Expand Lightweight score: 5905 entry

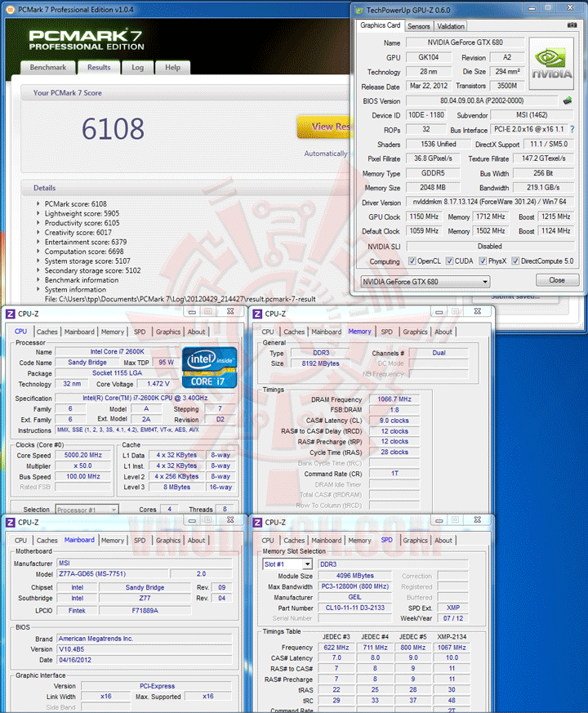click(x=38, y=213)
